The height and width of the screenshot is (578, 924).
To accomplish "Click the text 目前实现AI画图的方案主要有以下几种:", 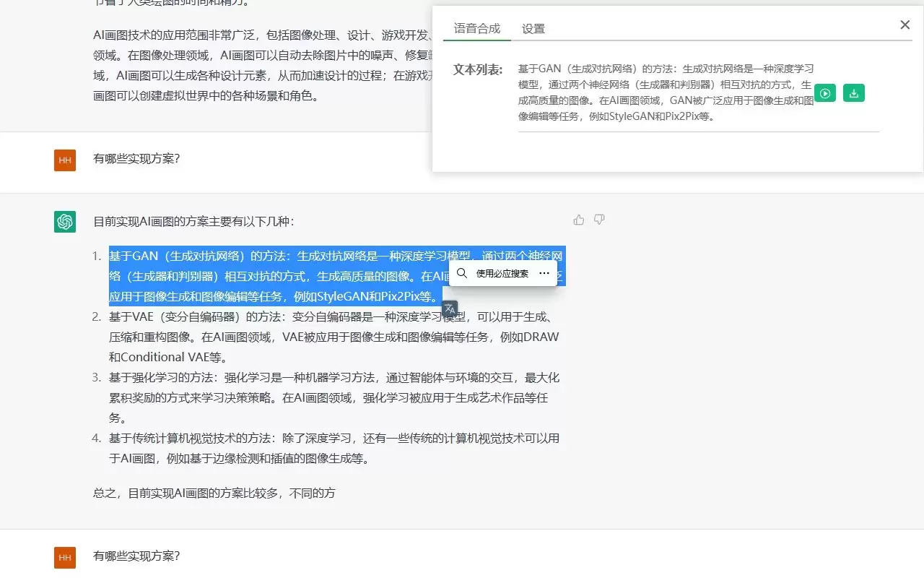I will coord(193,221).
